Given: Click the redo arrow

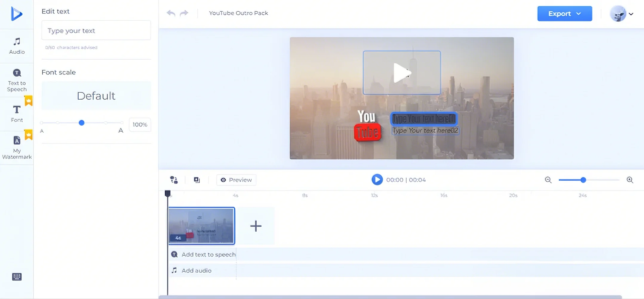Looking at the screenshot, I should pyautogui.click(x=184, y=13).
